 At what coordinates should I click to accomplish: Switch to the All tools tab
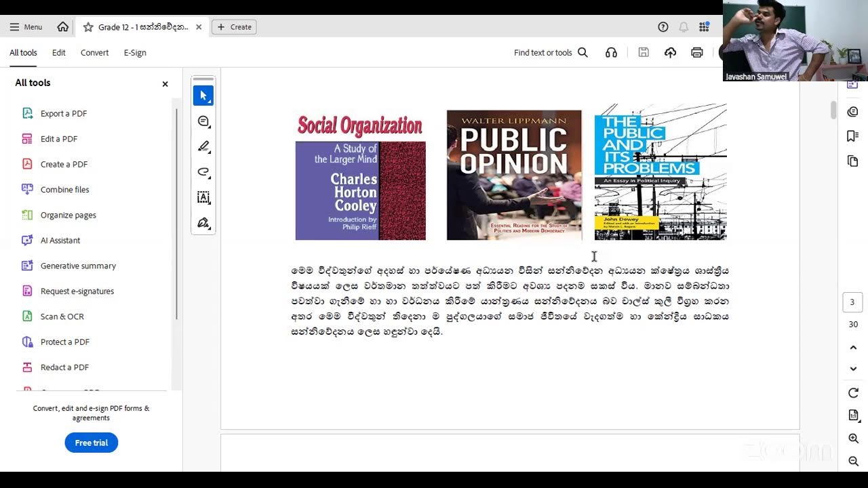23,53
